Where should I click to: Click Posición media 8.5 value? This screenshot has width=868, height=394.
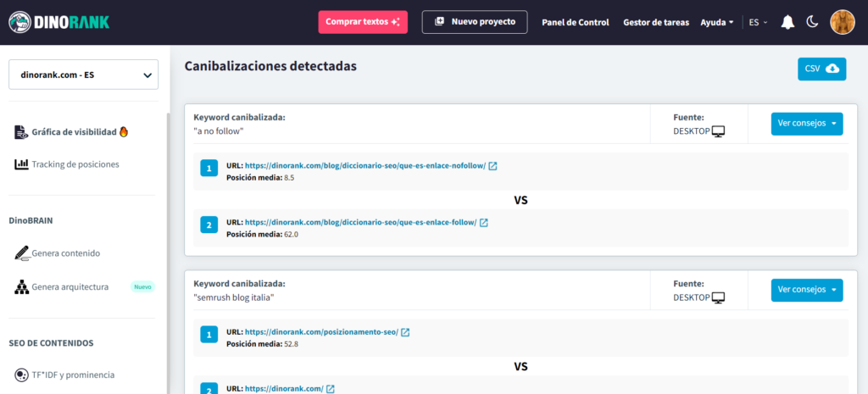pos(289,178)
